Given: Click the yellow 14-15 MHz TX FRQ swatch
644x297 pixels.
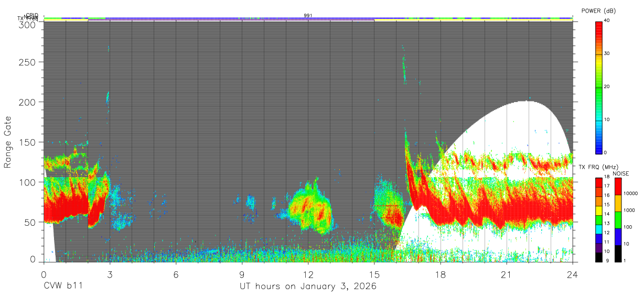Looking at the screenshot, I should click(598, 211).
